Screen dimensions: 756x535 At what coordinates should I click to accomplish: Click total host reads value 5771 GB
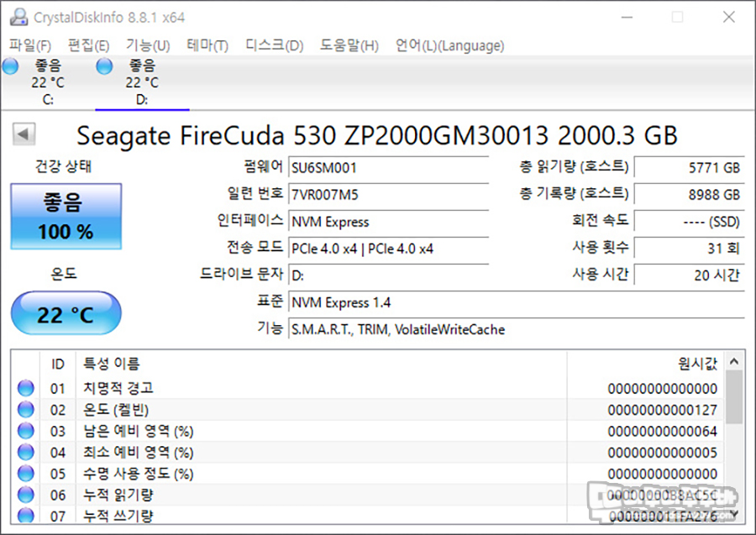point(690,168)
